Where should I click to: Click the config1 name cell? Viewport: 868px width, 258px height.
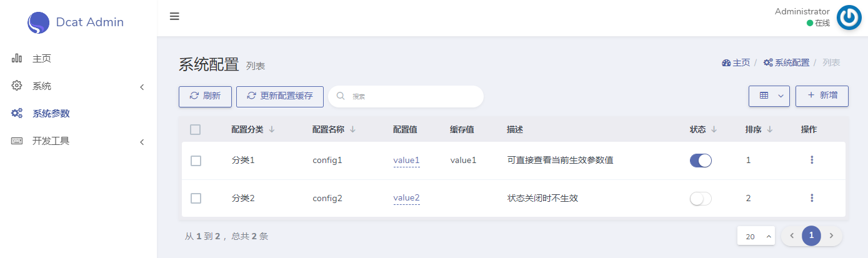(x=327, y=161)
